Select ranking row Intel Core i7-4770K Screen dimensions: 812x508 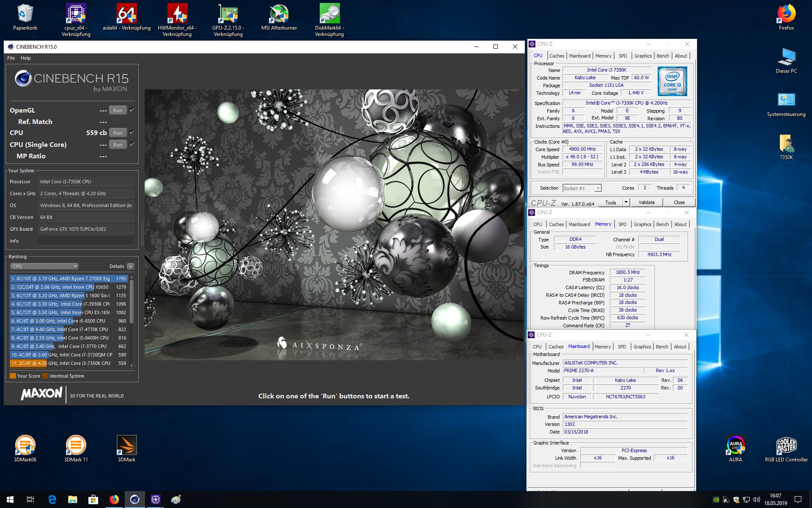click(69, 329)
